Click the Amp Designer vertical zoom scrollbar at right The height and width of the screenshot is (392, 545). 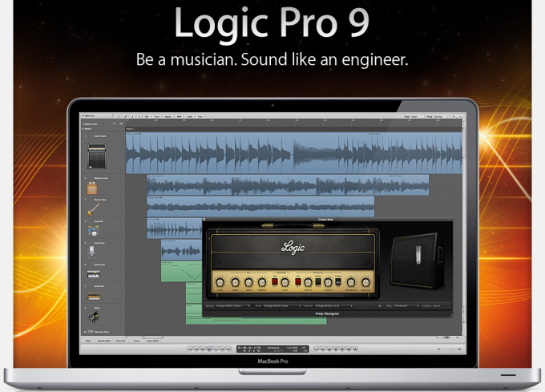[x=464, y=317]
